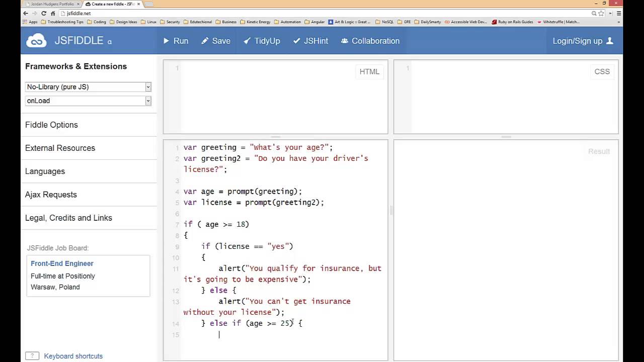Image resolution: width=644 pixels, height=362 pixels.
Task: Run the fiddle
Action: (x=176, y=41)
